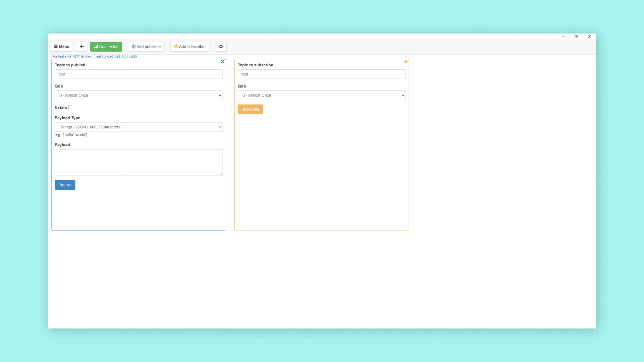Click Add subscriber with download icon

[x=190, y=47]
